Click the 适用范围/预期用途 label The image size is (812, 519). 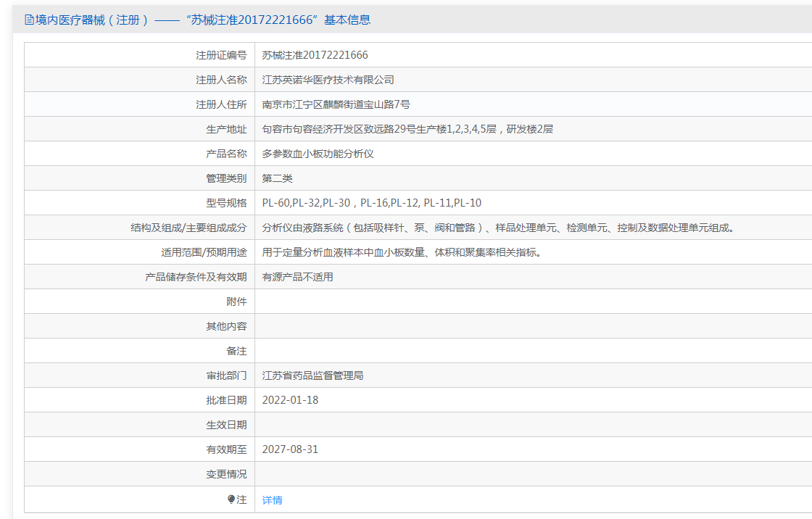[204, 252]
